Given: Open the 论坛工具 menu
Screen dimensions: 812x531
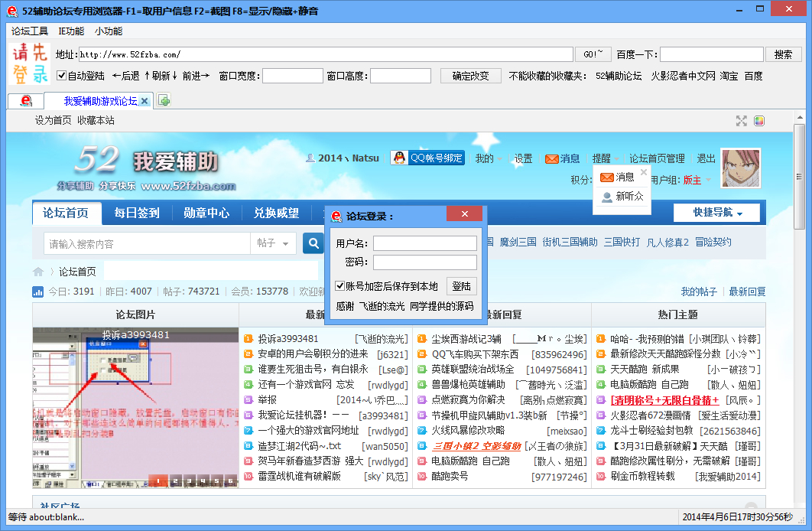Looking at the screenshot, I should 30,31.
